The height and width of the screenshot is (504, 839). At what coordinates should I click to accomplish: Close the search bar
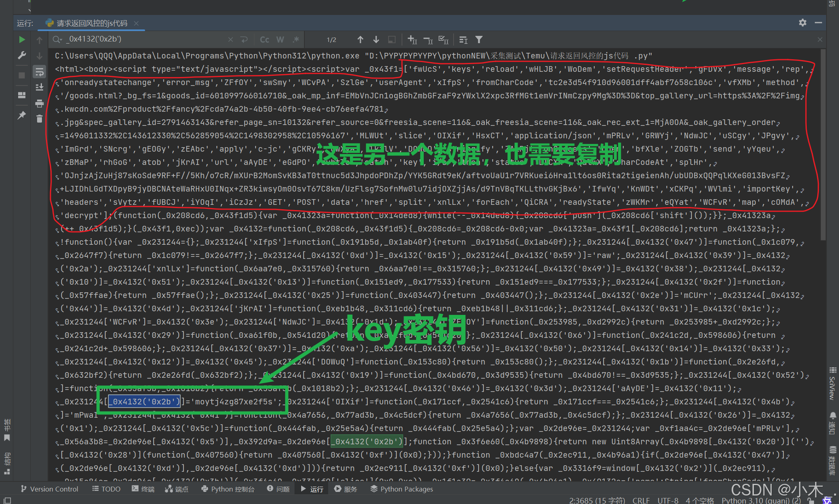[x=820, y=40]
